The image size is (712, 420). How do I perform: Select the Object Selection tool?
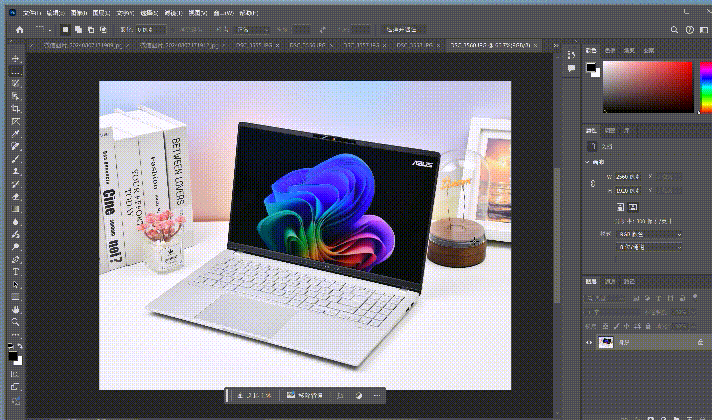click(x=15, y=96)
